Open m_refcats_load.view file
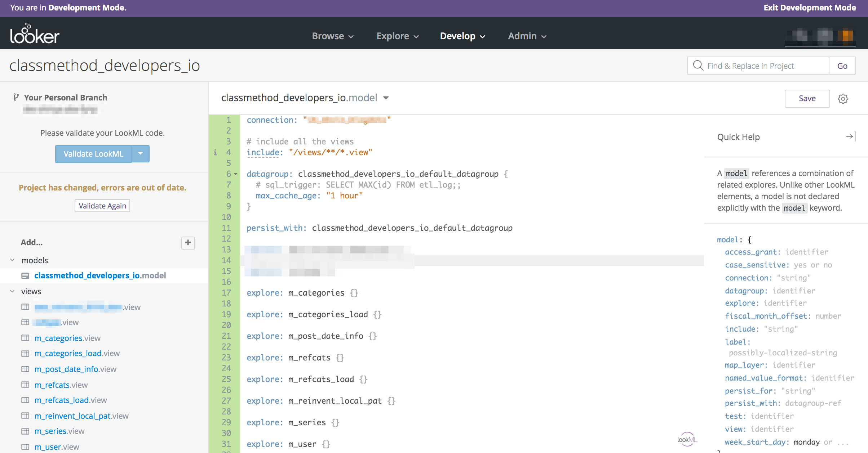The image size is (868, 453). pyautogui.click(x=71, y=400)
